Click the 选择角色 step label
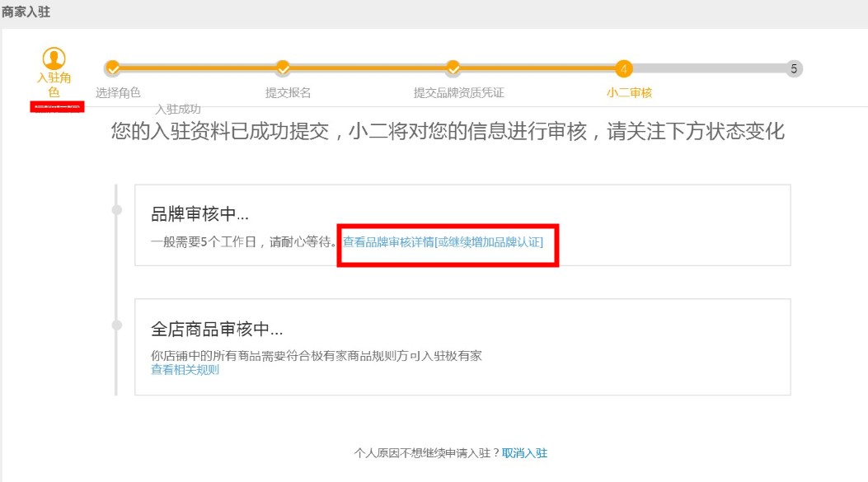 (118, 93)
